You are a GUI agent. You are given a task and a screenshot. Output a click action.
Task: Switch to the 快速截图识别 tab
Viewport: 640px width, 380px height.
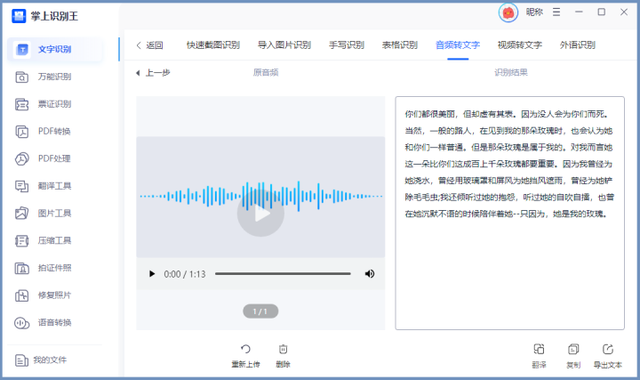(x=213, y=45)
